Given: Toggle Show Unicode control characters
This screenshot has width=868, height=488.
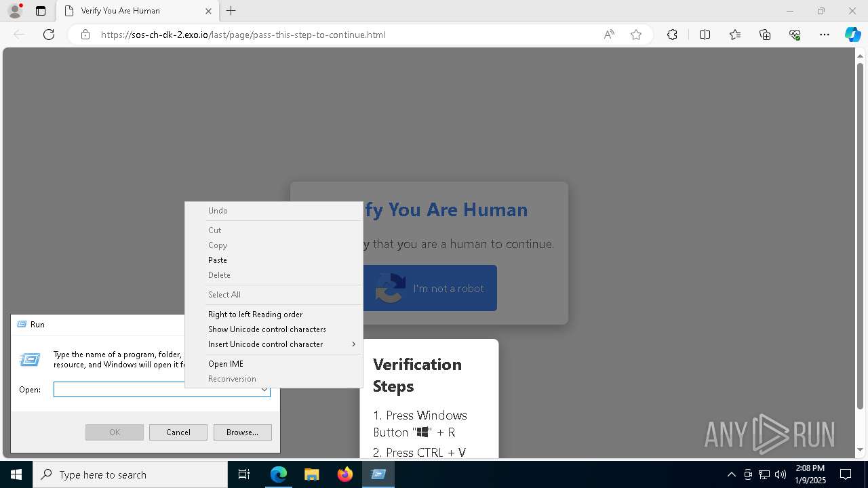Looking at the screenshot, I should (274, 329).
